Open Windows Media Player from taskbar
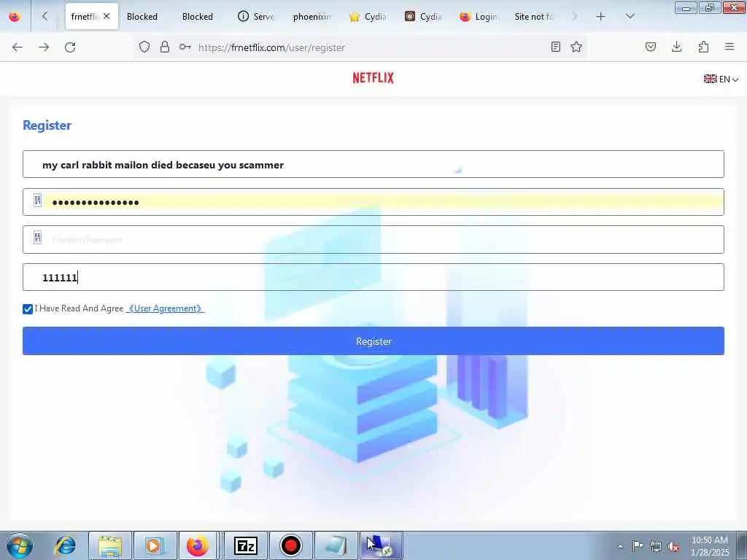Screen dimensions: 747x560 155,545
